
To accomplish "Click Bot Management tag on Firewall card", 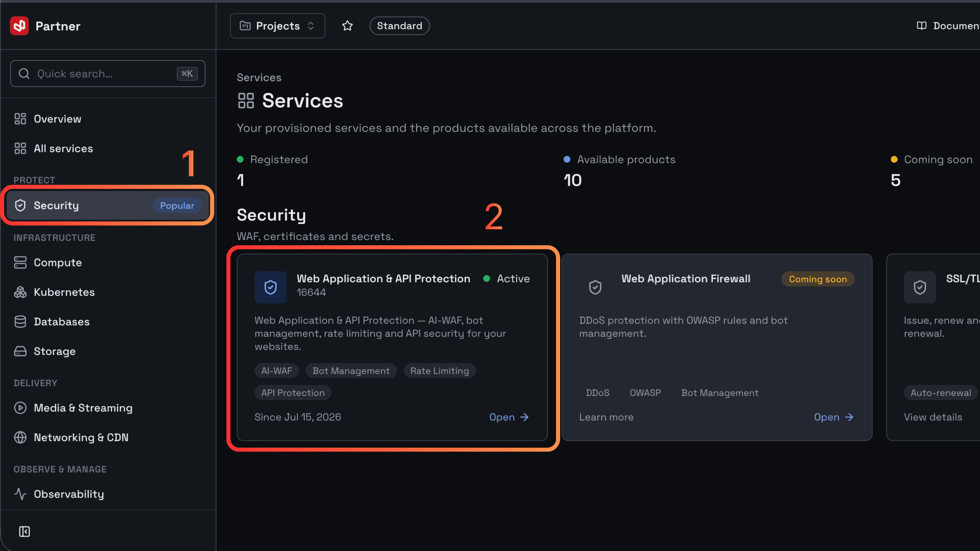I will click(719, 393).
